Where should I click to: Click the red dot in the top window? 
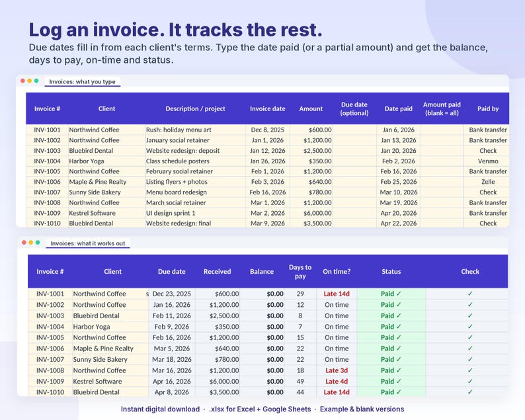pos(22,81)
